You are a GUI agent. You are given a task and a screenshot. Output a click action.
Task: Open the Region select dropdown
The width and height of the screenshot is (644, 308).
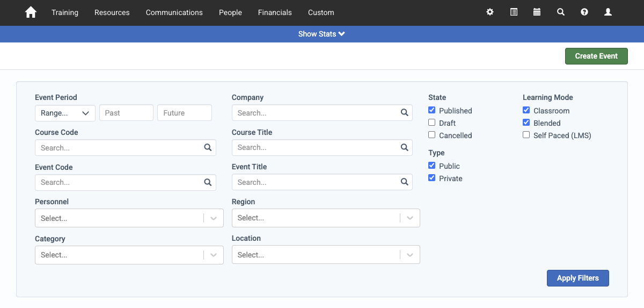click(x=326, y=218)
